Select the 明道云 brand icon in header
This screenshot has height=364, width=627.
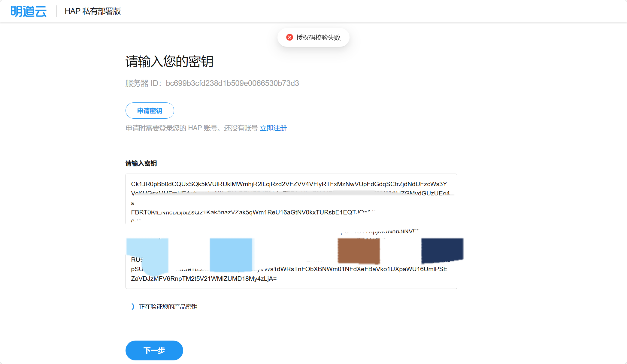[29, 11]
